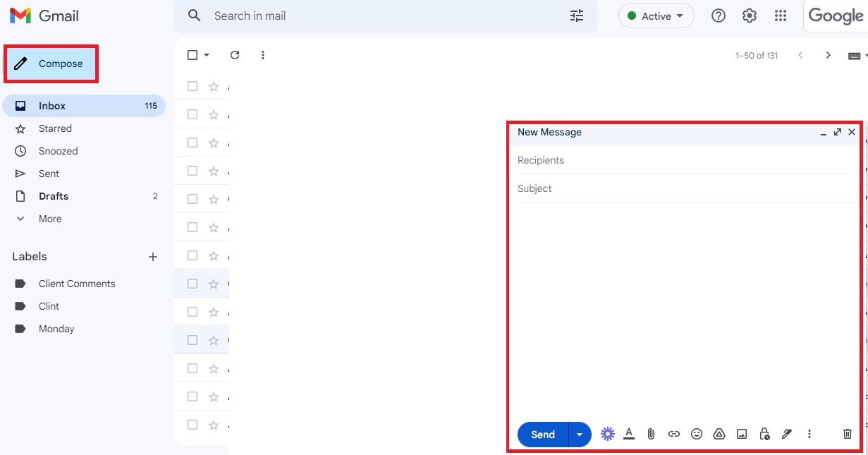Open the Snoozed folder
Viewport: 868px width, 455px height.
point(83,151)
